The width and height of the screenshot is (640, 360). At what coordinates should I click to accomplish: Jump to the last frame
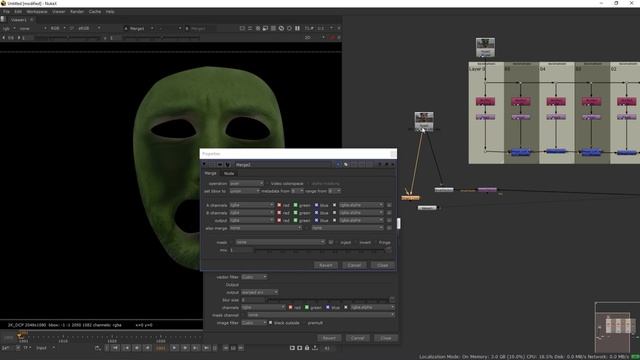pos(206,348)
